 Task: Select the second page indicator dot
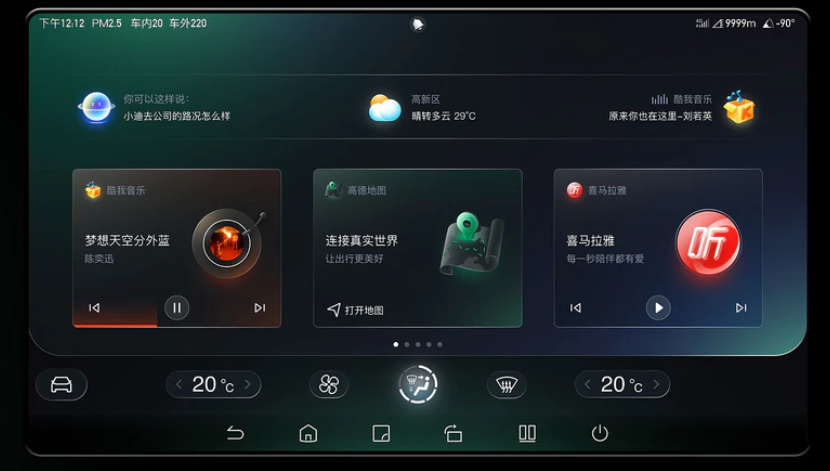[407, 345]
